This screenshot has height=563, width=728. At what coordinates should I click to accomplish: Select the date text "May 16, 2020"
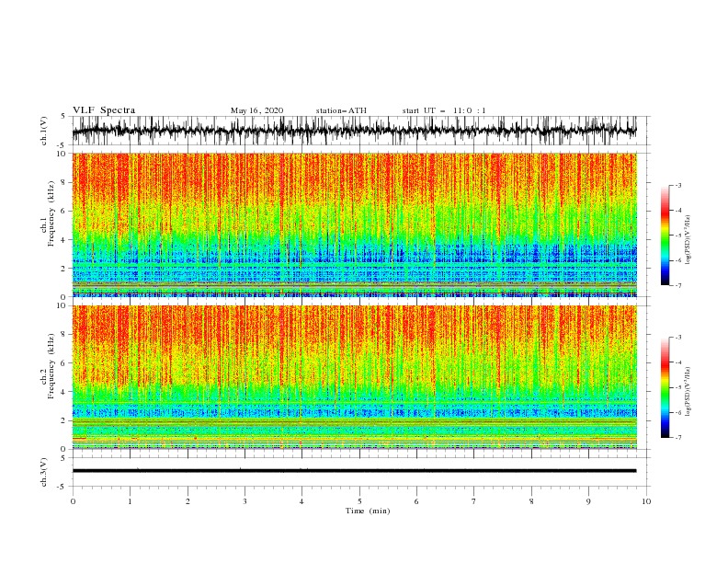tap(256, 110)
